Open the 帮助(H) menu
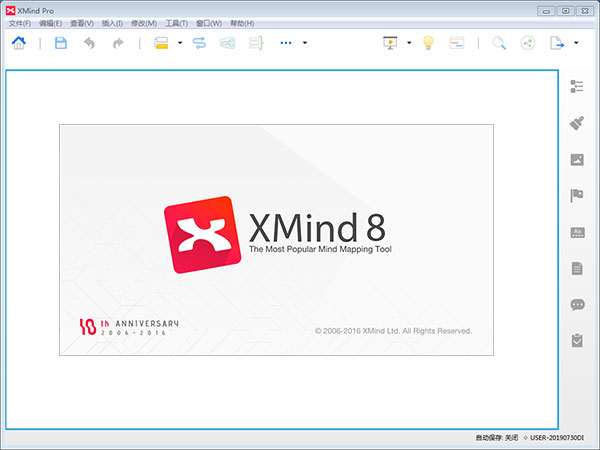The width and height of the screenshot is (600, 450). pyautogui.click(x=242, y=23)
